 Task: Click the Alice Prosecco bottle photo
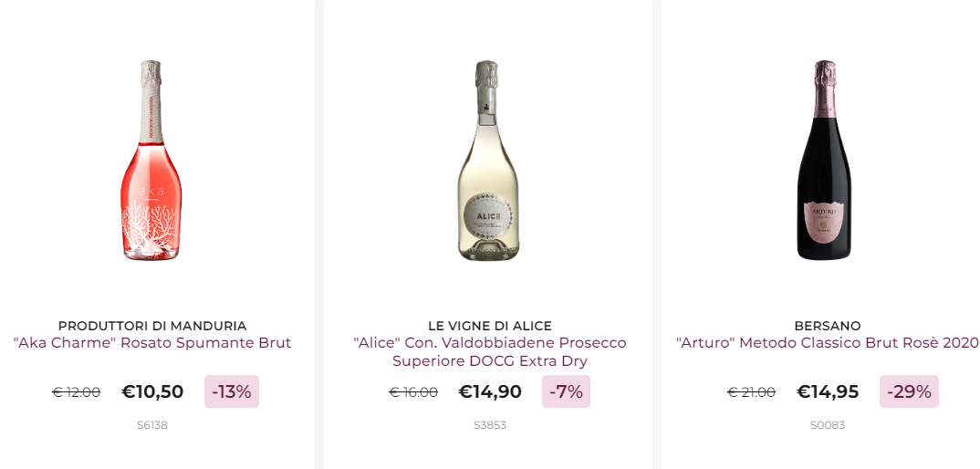point(489,162)
